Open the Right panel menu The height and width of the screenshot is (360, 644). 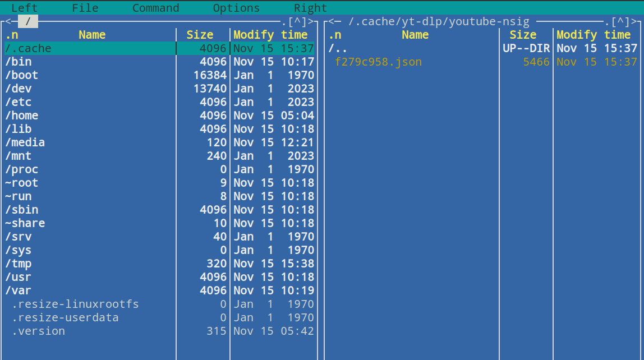tap(310, 8)
